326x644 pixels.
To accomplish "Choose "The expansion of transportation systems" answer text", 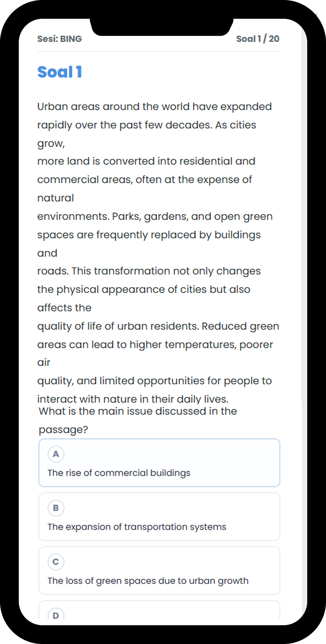I will point(137,527).
